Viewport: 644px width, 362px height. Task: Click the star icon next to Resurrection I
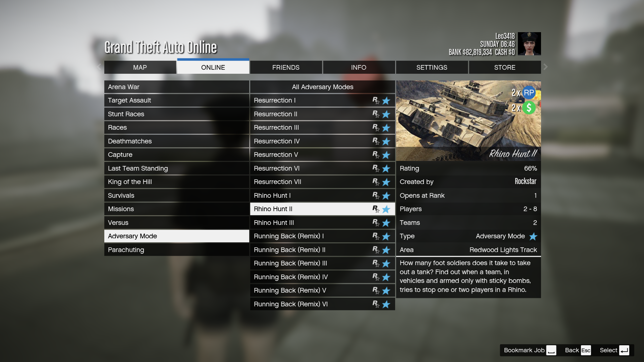(x=386, y=100)
